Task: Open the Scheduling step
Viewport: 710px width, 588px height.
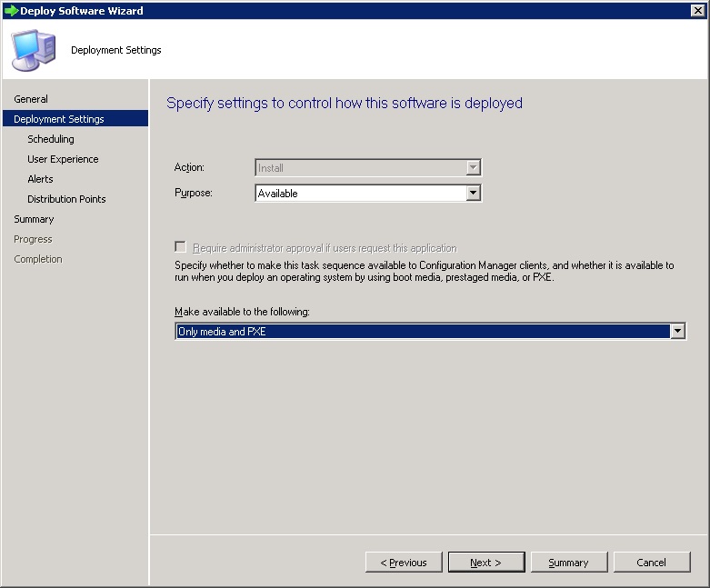Action: (51, 139)
